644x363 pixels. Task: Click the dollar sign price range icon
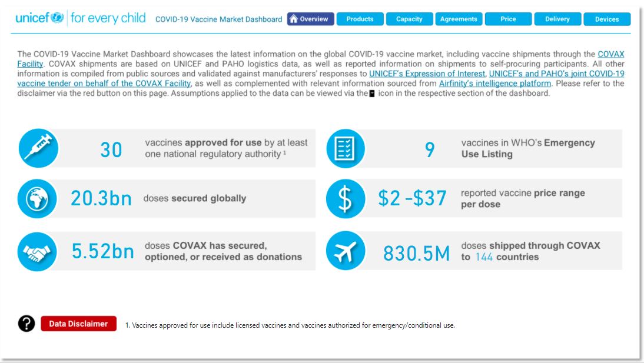coord(346,198)
